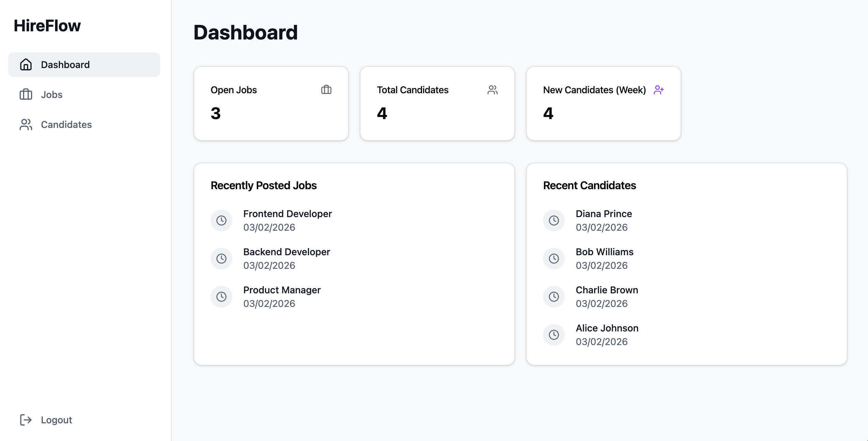The width and height of the screenshot is (868, 441).
Task: Click the clock icon beside Alice Johnson
Action: coord(554,334)
